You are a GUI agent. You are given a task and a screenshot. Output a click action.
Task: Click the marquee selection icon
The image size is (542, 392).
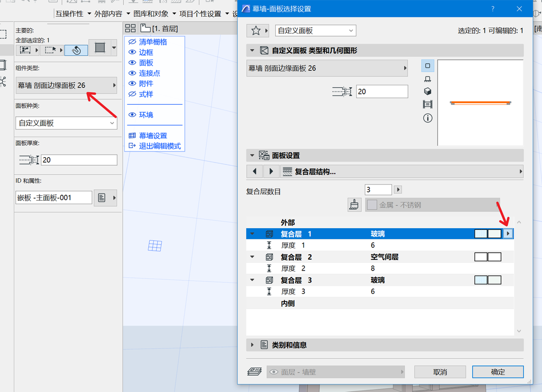tap(50, 50)
